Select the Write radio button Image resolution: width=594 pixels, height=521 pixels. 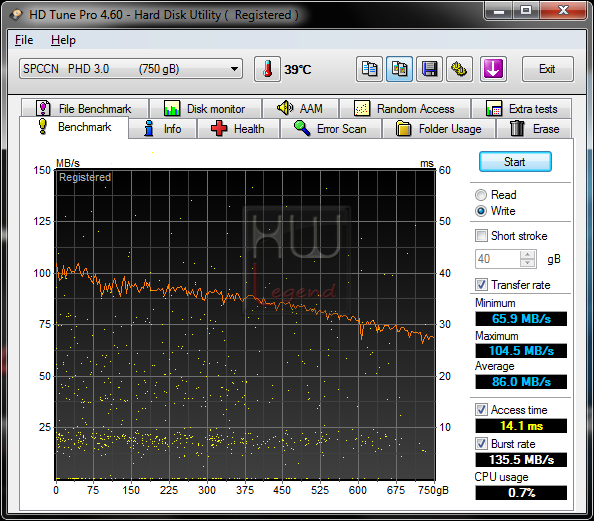[x=481, y=211]
